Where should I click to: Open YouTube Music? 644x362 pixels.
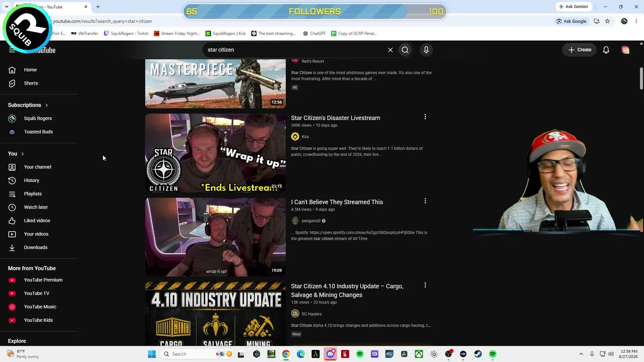tap(40, 307)
